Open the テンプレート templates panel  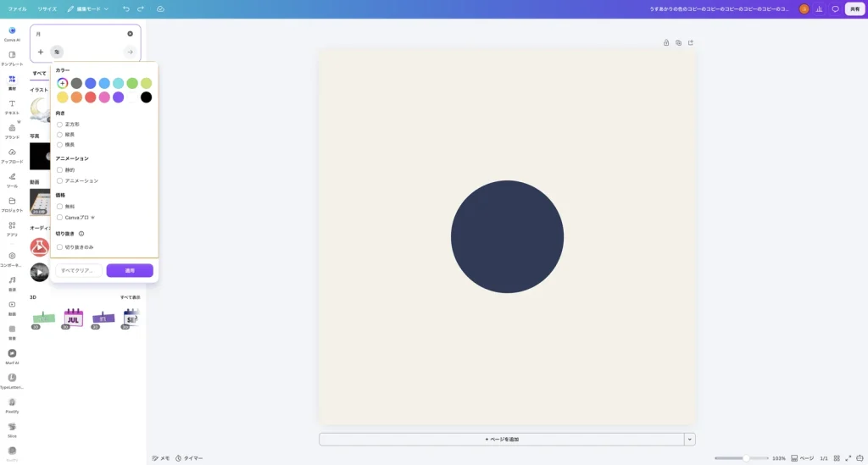coord(12,58)
